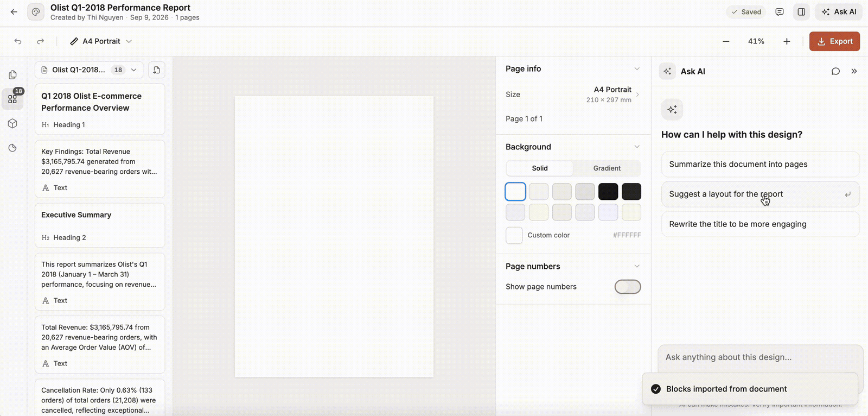Image resolution: width=868 pixels, height=416 pixels.
Task: Select the black background swatch
Action: (608, 192)
